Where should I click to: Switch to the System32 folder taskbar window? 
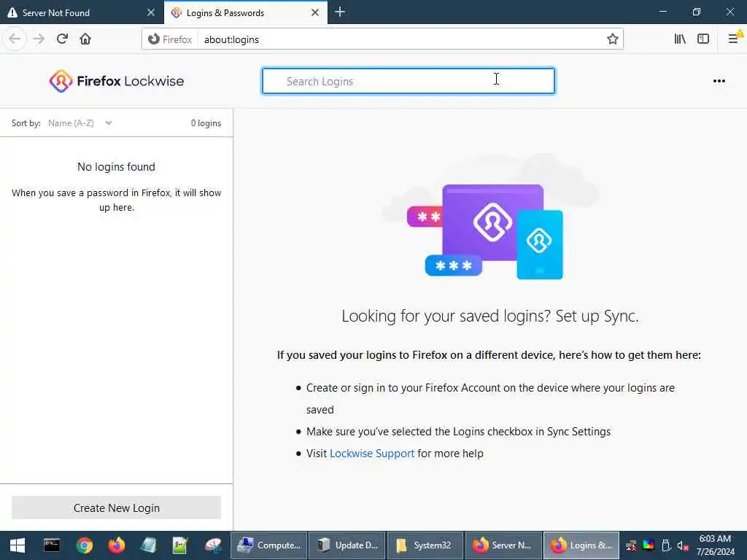pyautogui.click(x=425, y=545)
